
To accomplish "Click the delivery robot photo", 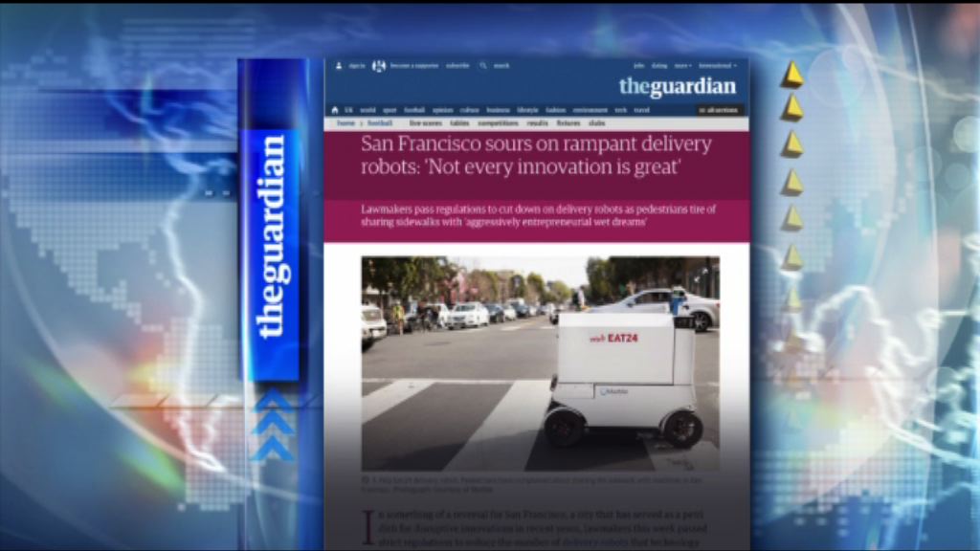I will pos(540,363).
